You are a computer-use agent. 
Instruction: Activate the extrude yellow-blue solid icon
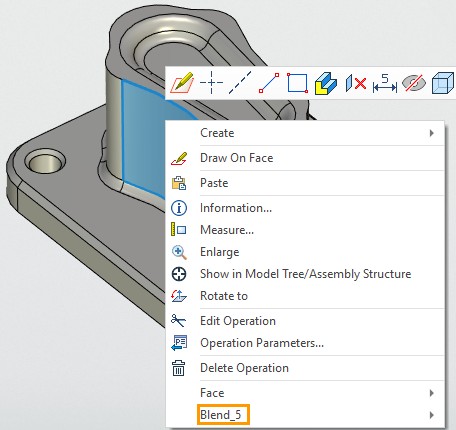[326, 83]
